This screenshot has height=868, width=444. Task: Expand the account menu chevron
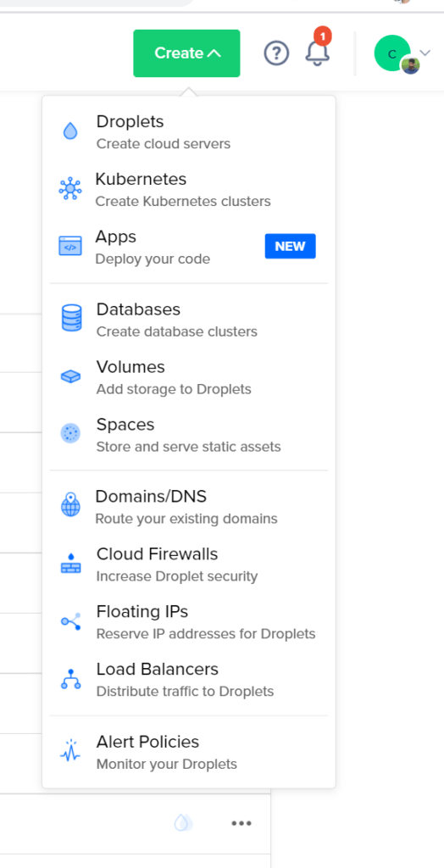[x=425, y=53]
